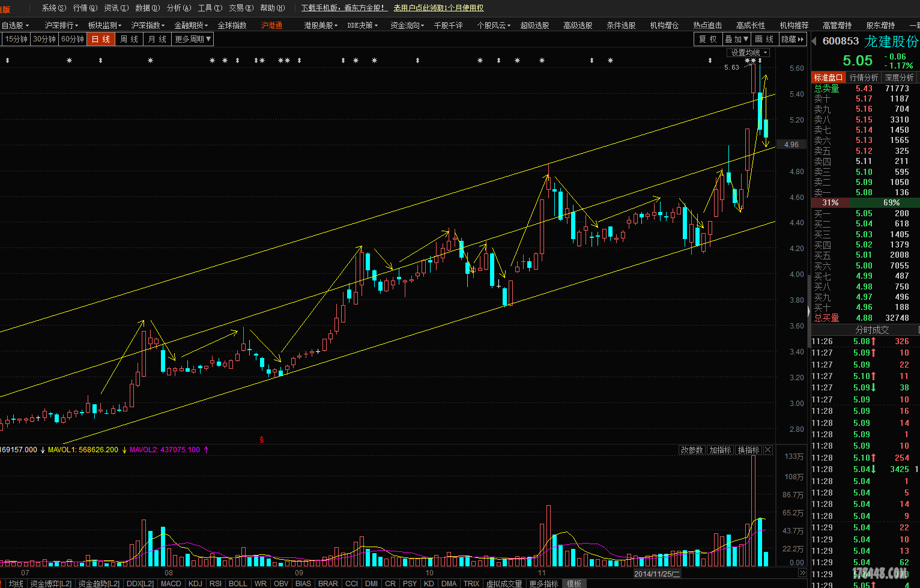Select the 虚拟成交量 indicator tab
Screen dimensions: 920x588
pyautogui.click(x=504, y=583)
